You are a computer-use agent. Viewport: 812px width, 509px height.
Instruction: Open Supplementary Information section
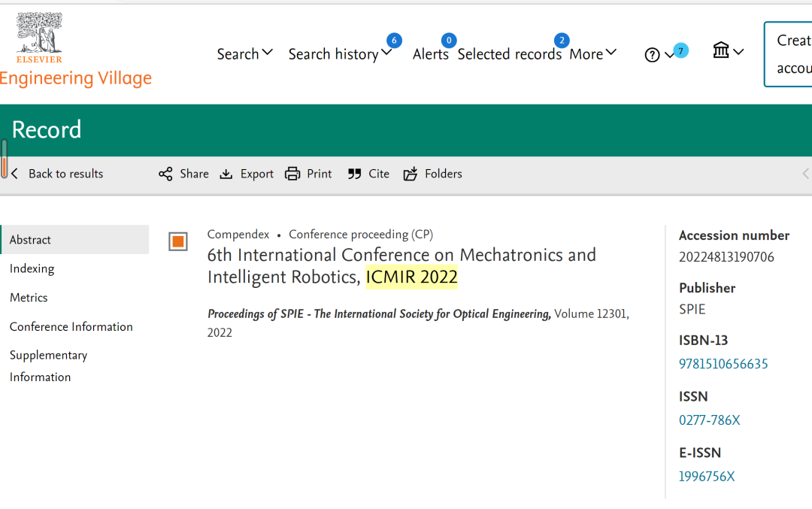click(48, 366)
